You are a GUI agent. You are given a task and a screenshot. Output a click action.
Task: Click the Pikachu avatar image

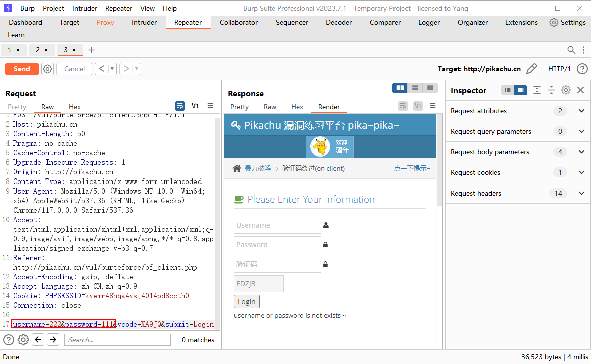click(x=320, y=146)
